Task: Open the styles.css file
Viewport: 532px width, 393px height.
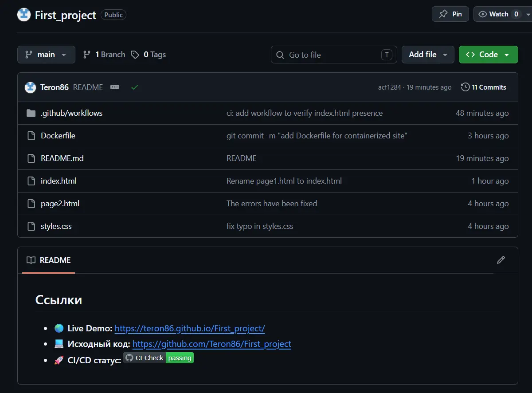Action: pyautogui.click(x=56, y=226)
